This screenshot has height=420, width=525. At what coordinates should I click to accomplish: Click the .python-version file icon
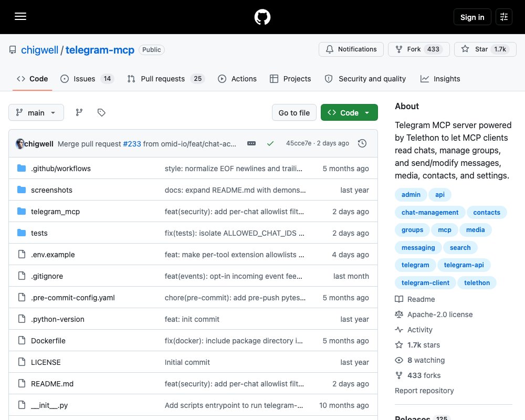22,319
